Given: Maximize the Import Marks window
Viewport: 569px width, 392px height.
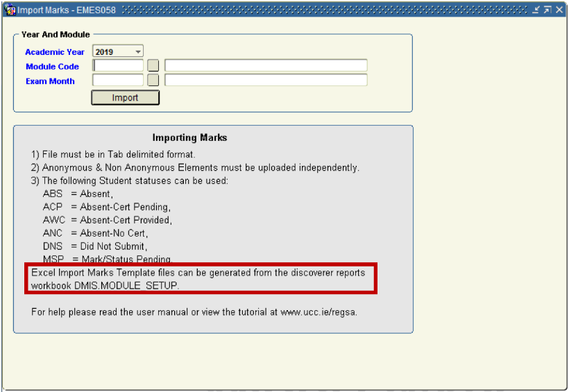Looking at the screenshot, I should point(547,10).
